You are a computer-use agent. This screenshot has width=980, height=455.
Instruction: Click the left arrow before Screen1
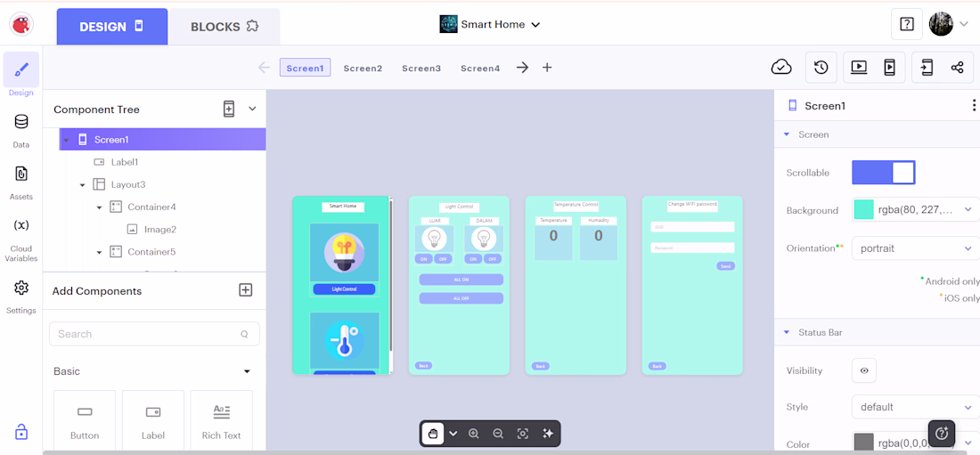[265, 68]
